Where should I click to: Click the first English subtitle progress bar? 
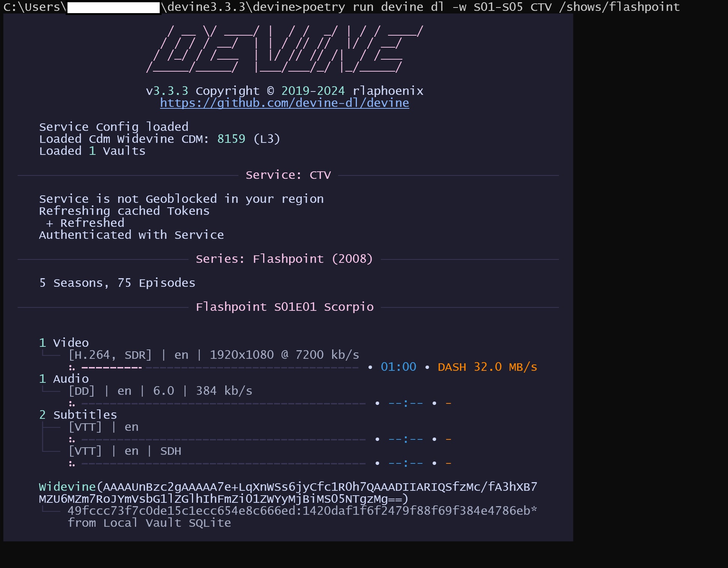tap(223, 439)
